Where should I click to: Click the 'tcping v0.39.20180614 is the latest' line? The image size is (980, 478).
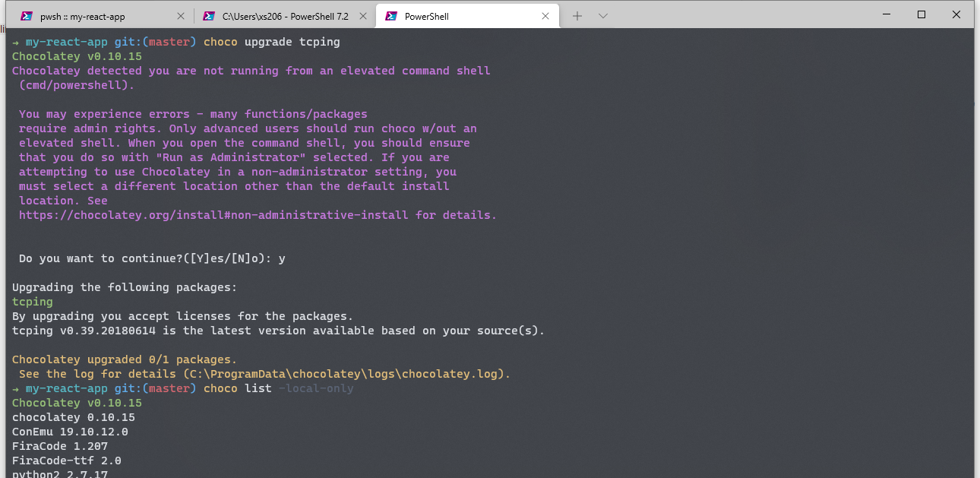[x=279, y=331]
